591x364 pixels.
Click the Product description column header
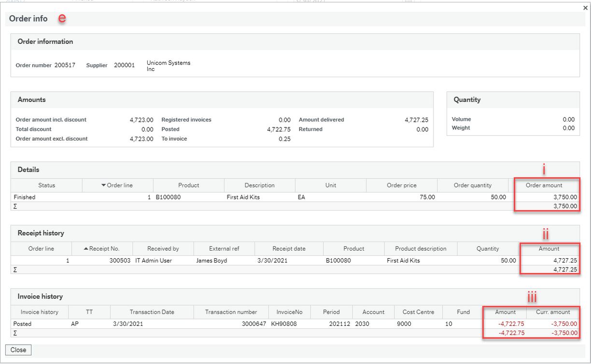(420, 248)
